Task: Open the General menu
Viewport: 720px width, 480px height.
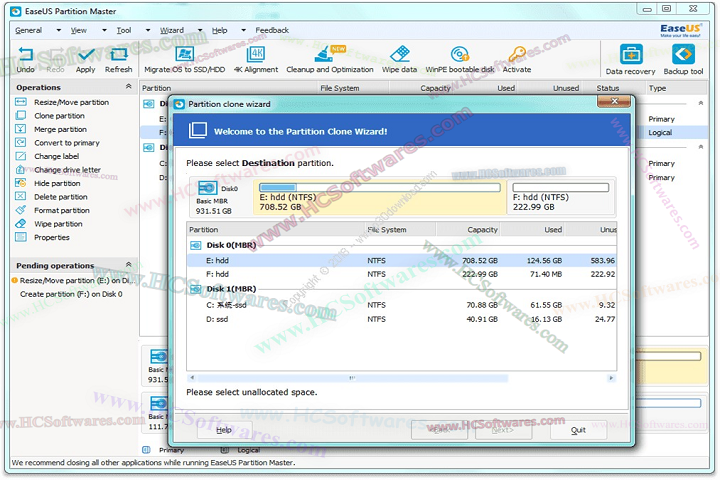Action: (28, 30)
